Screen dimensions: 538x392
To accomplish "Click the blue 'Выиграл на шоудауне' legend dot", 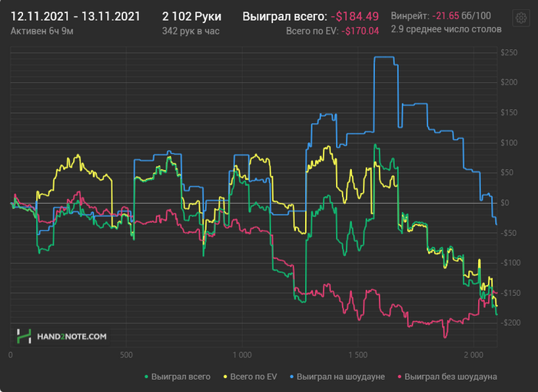I will point(292,377).
